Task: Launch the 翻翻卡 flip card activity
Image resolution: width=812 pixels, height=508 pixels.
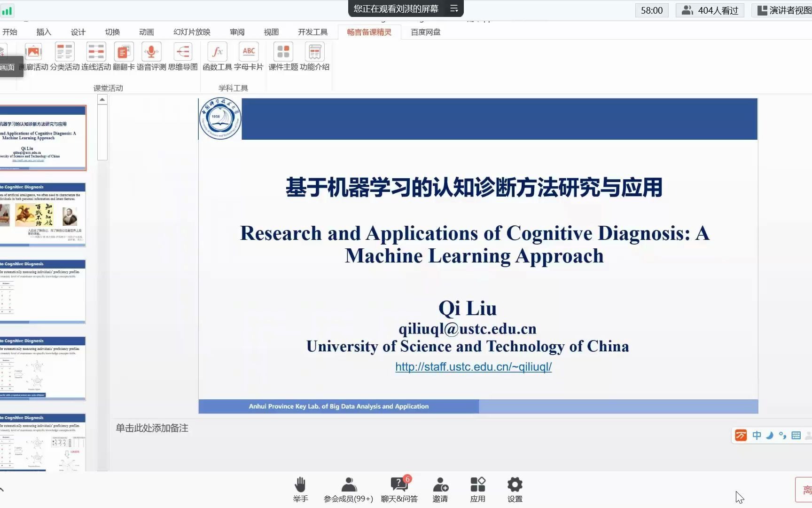Action: [x=124, y=56]
